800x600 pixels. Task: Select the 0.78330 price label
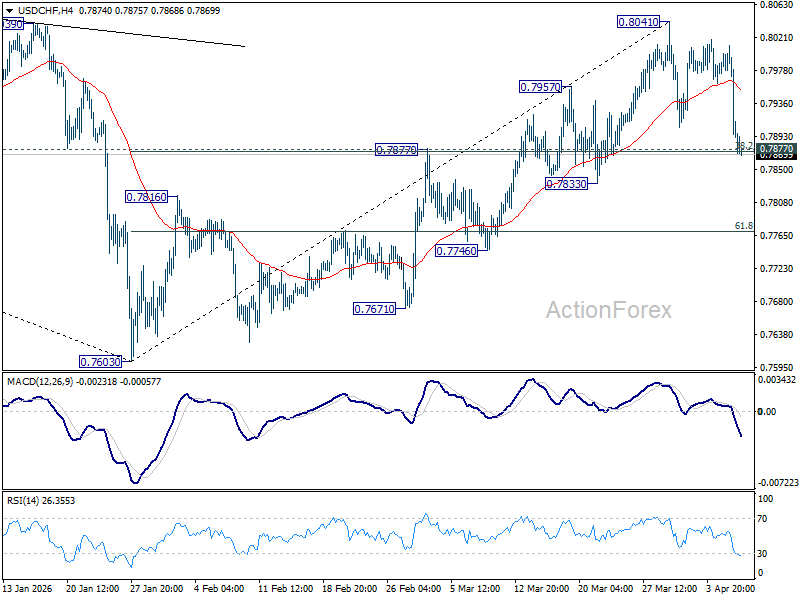tap(566, 184)
